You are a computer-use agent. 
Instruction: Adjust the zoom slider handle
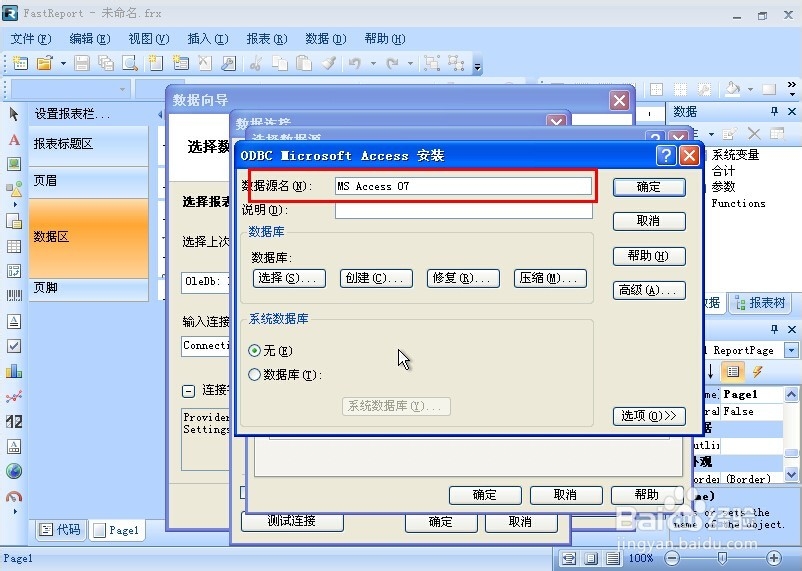click(x=722, y=558)
